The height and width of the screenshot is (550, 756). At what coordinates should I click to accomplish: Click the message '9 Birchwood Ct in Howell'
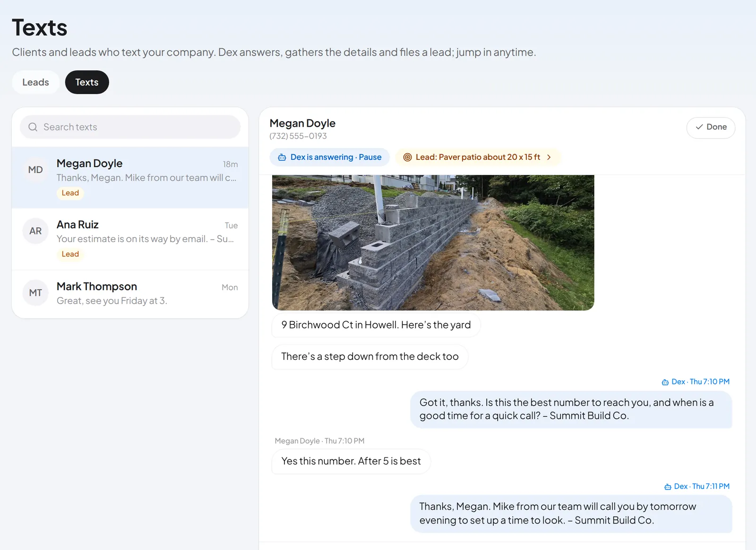point(376,325)
